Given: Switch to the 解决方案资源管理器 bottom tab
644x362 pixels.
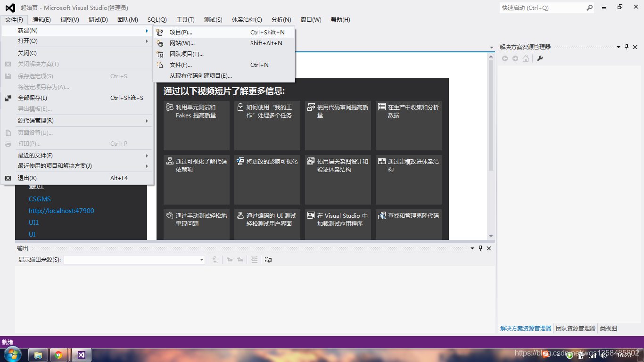Looking at the screenshot, I should [526, 328].
